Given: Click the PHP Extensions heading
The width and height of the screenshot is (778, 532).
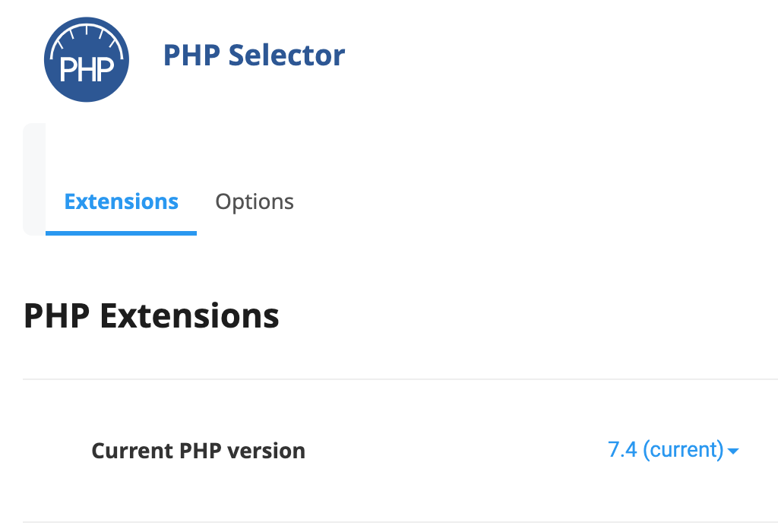Looking at the screenshot, I should (x=151, y=315).
